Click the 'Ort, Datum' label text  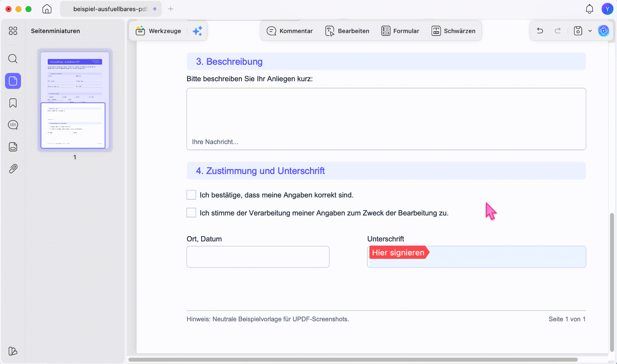[x=204, y=239]
